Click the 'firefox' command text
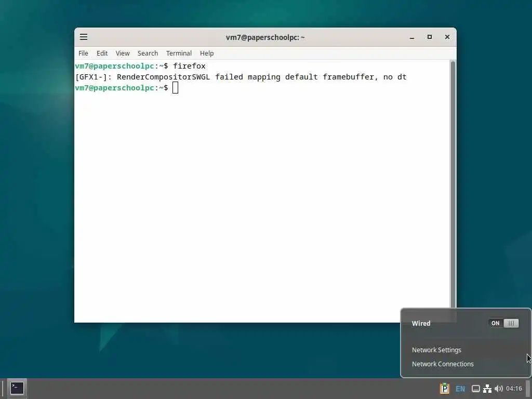The height and width of the screenshot is (399, 532). point(189,66)
